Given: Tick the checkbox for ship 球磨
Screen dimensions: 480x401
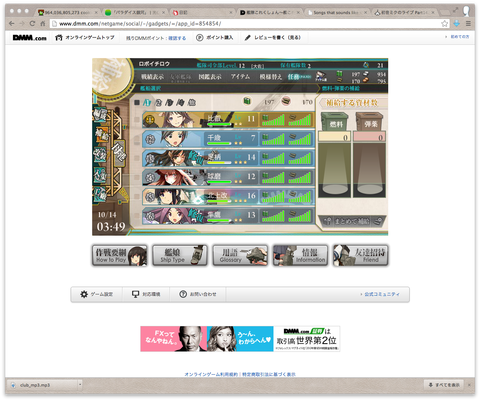Looking at the screenshot, I should point(137,177).
